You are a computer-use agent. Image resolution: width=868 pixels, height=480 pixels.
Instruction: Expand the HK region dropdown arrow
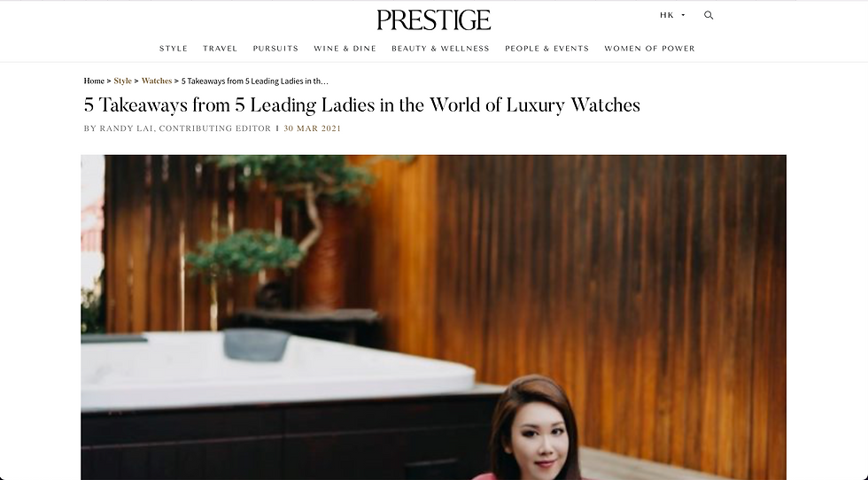(683, 15)
